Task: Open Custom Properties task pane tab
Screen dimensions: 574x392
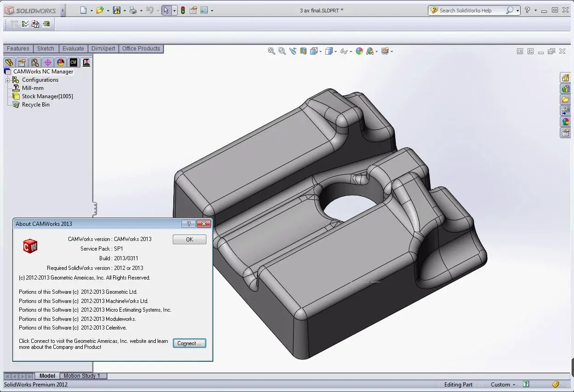Action: tap(565, 133)
